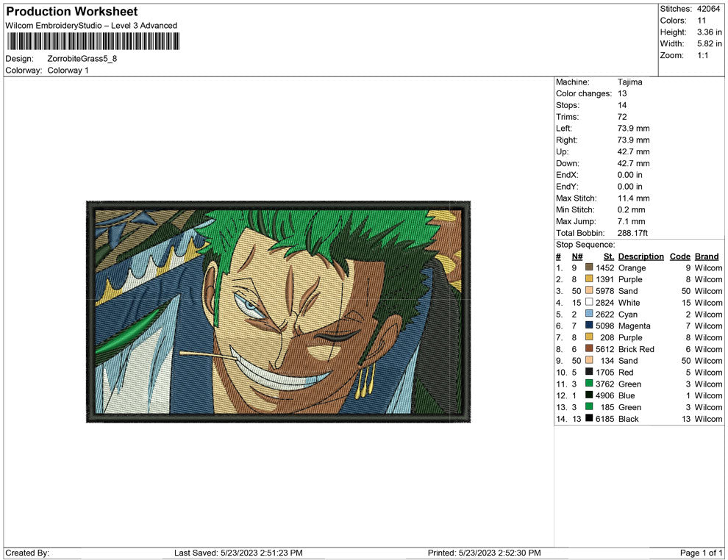Choose the swatch beside 4906 Blue

[x=589, y=395]
